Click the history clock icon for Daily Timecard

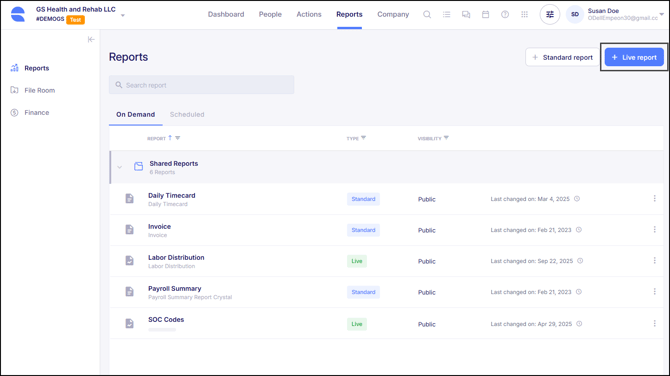[577, 199]
